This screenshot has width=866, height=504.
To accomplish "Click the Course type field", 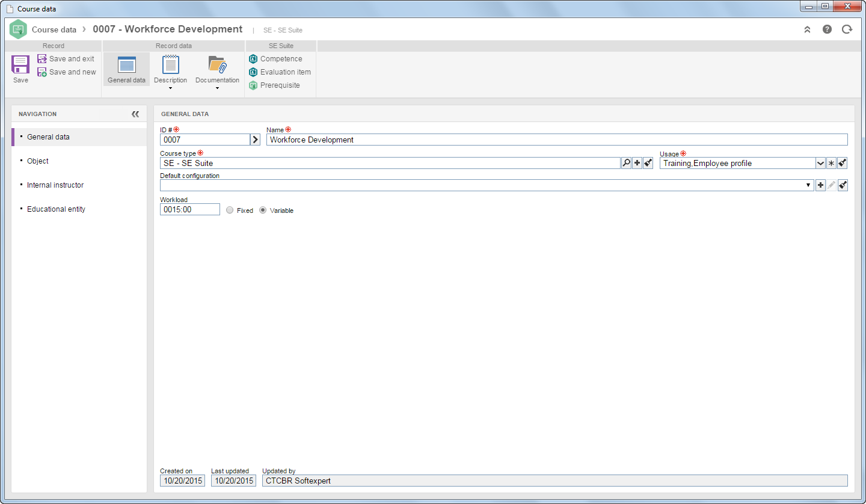I will pyautogui.click(x=390, y=163).
